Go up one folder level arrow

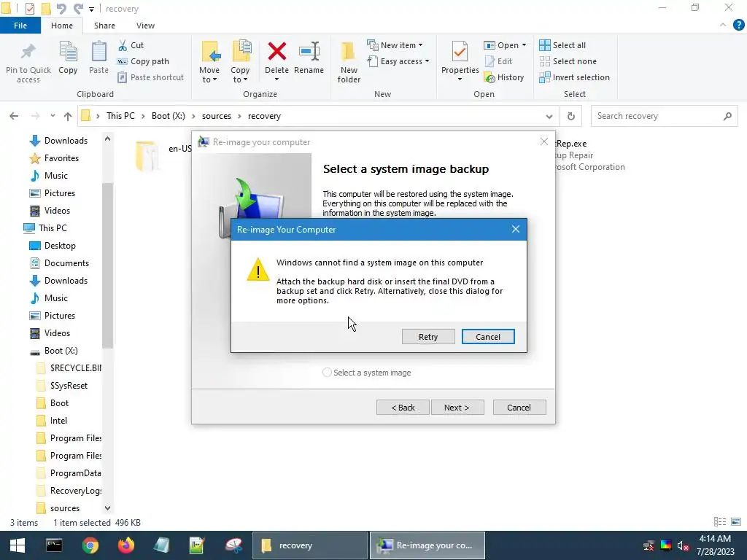(x=68, y=116)
